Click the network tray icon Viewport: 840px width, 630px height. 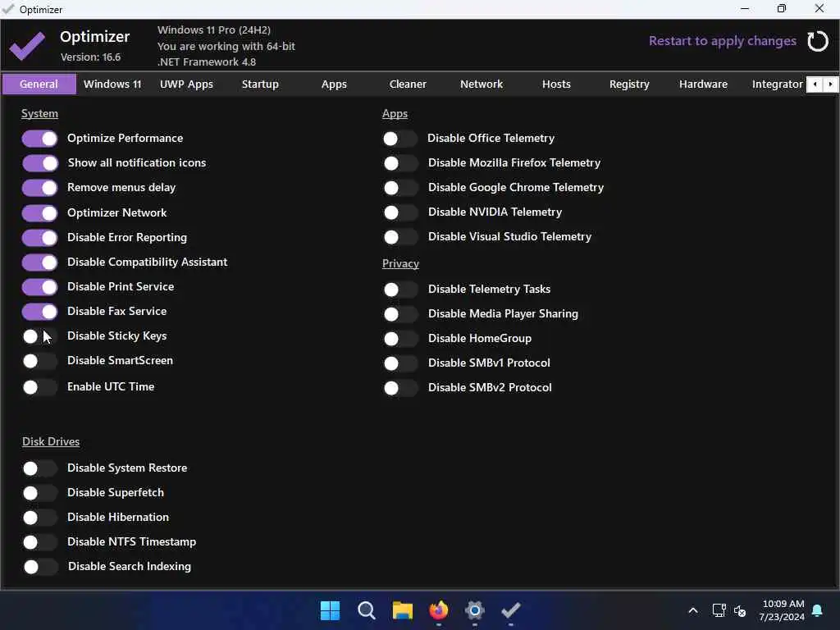tap(719, 610)
